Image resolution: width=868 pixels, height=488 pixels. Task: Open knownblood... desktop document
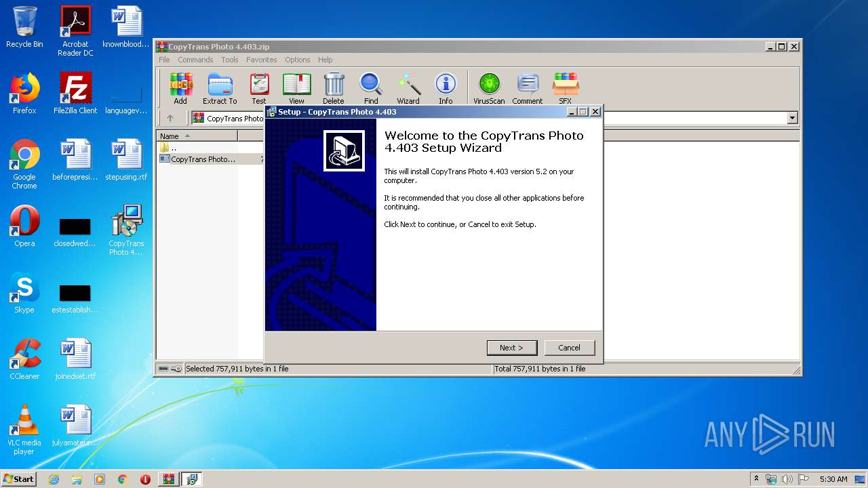pyautogui.click(x=126, y=27)
